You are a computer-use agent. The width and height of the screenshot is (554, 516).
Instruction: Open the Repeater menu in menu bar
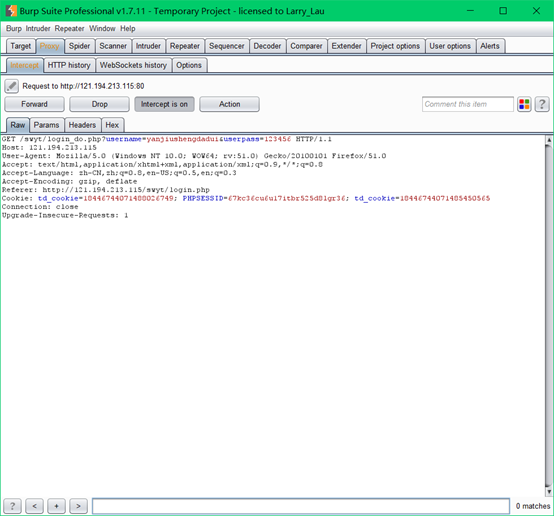pyautogui.click(x=69, y=29)
